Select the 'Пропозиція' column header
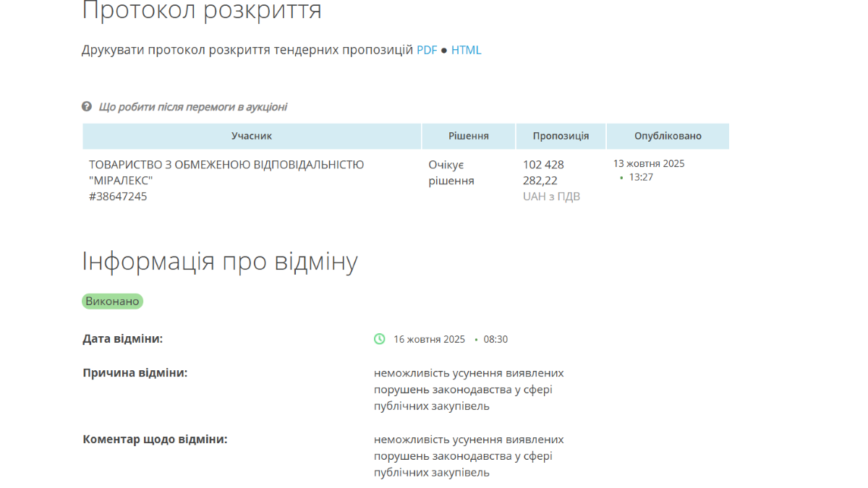The image size is (868, 488). point(561,136)
